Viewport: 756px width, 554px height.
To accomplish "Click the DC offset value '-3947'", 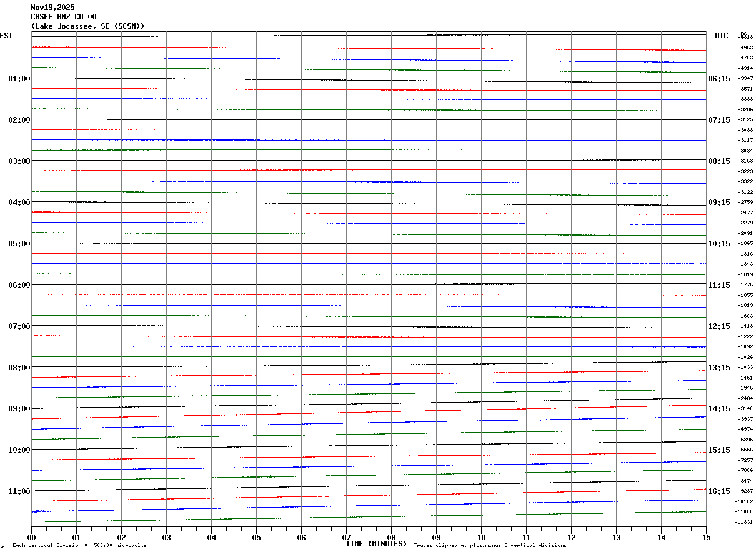I will pyautogui.click(x=745, y=79).
